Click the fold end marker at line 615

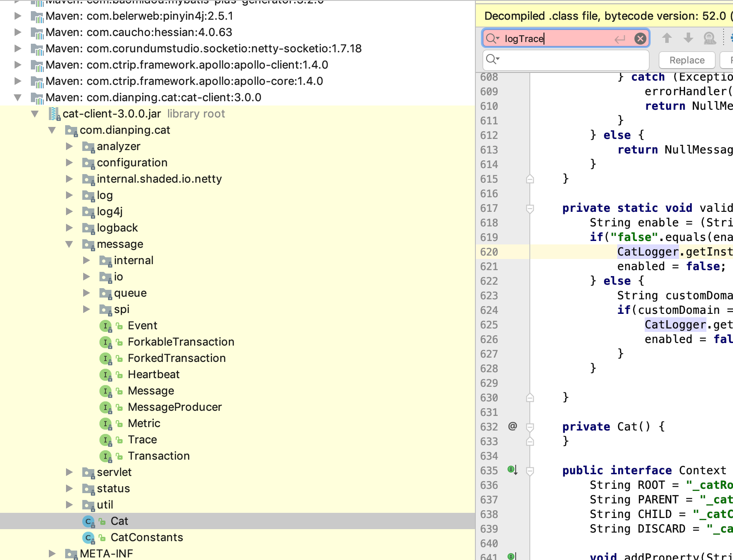point(530,179)
